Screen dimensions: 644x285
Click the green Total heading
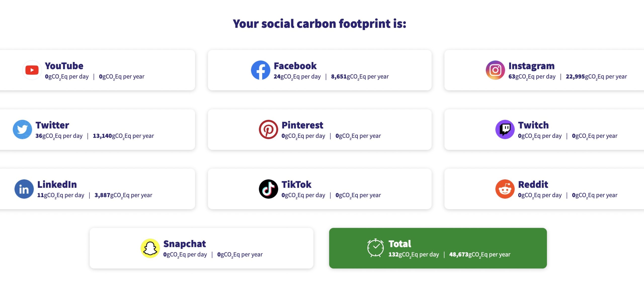[x=399, y=244]
